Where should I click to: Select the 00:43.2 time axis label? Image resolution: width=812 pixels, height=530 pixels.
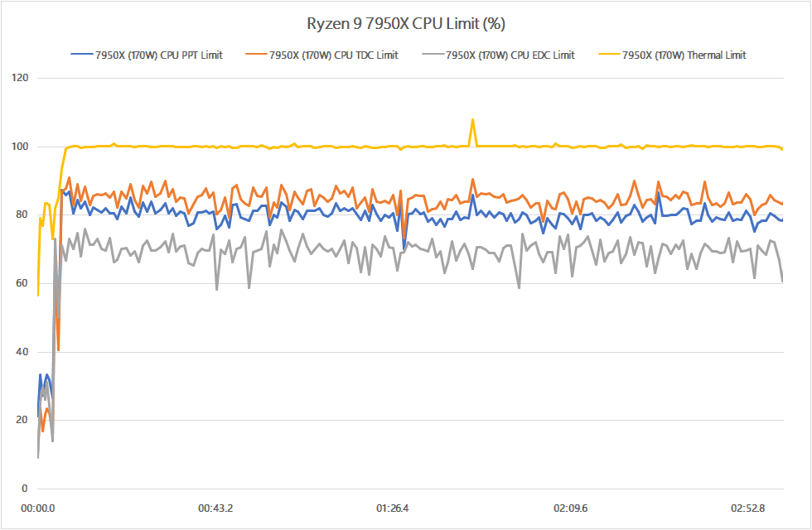(x=215, y=508)
